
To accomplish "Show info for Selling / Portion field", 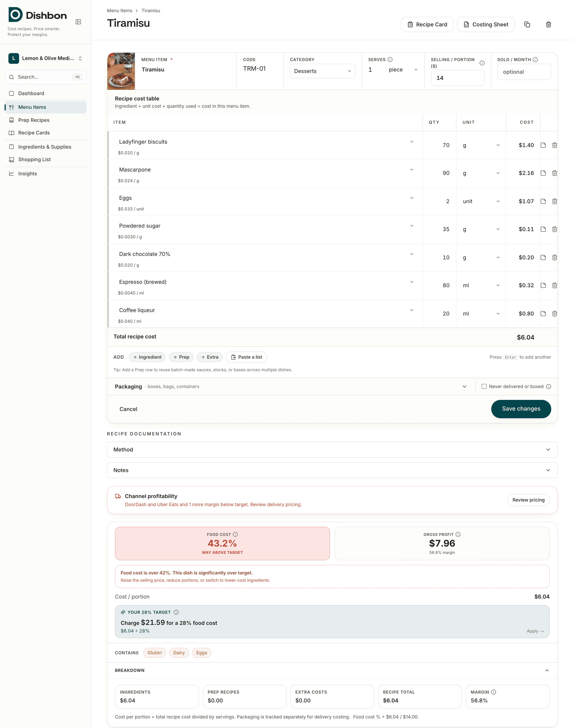I will click(x=482, y=63).
